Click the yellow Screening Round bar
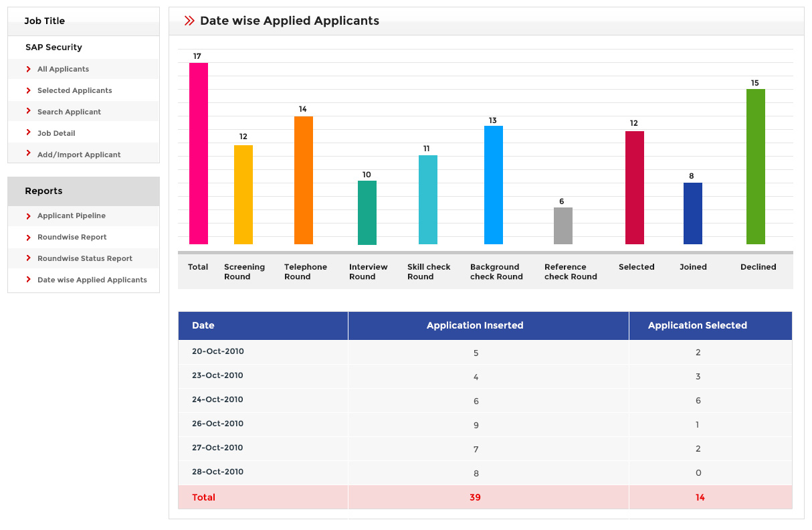Image resolution: width=812 pixels, height=530 pixels. (x=243, y=195)
